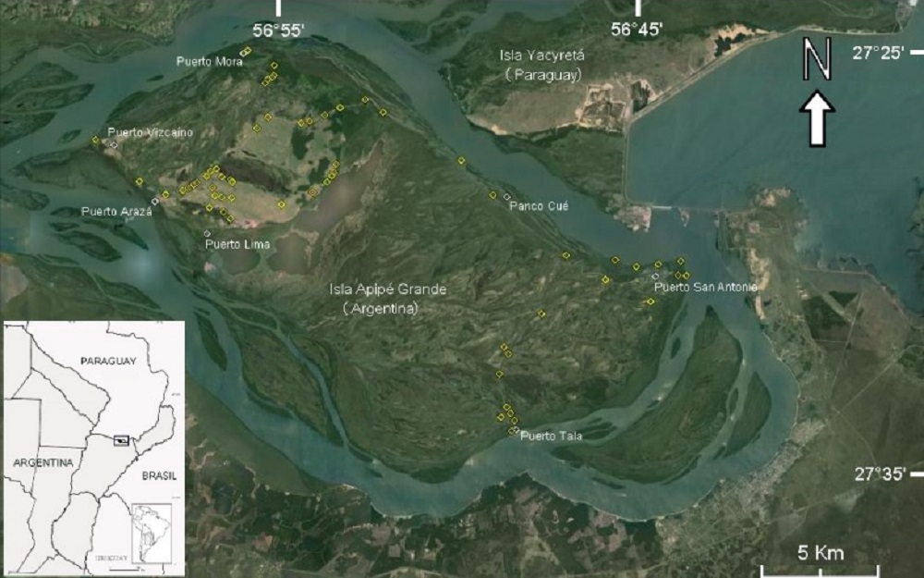Click the large N compass letter
This screenshot has width=924, height=578.
coord(817,58)
